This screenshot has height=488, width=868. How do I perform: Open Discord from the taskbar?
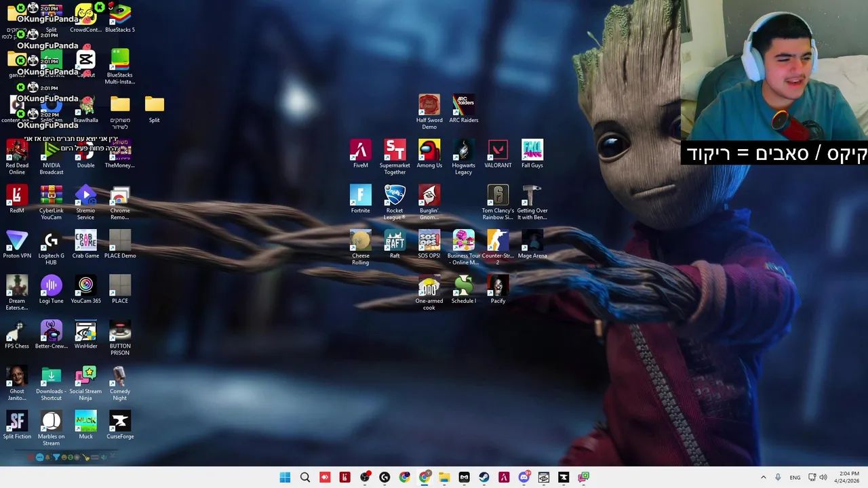[524, 477]
